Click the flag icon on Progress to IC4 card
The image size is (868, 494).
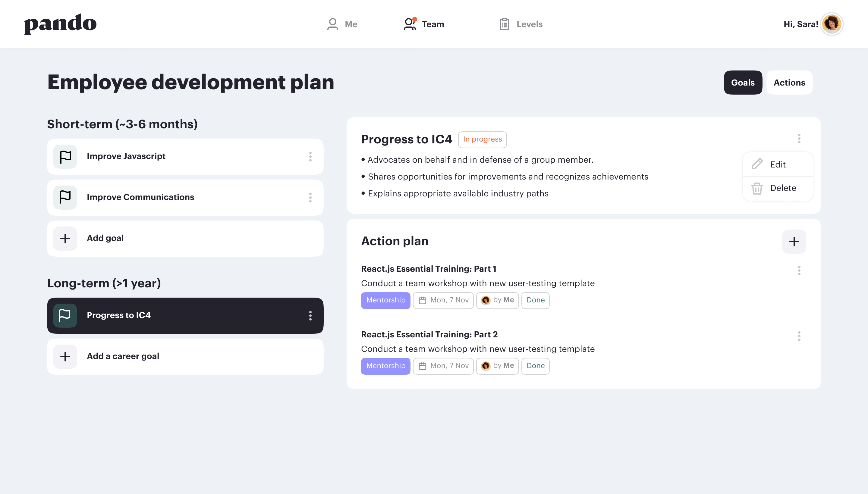(x=64, y=316)
